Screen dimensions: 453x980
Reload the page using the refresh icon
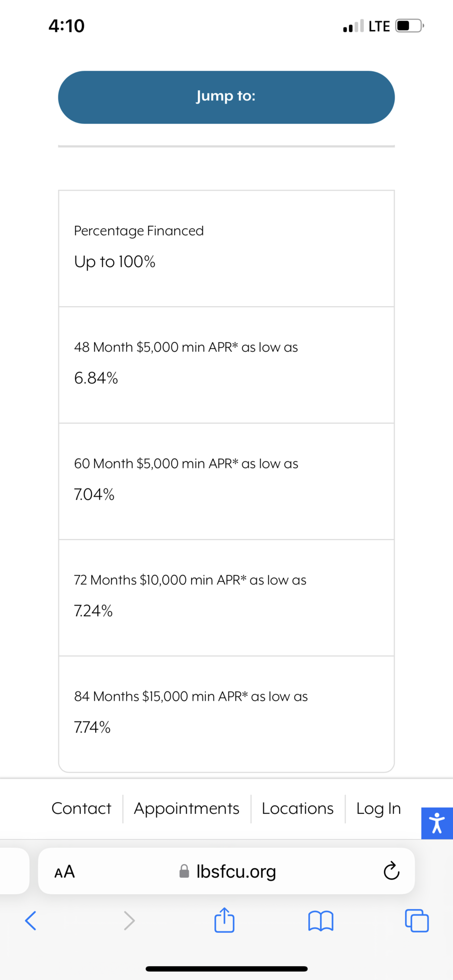click(x=391, y=871)
